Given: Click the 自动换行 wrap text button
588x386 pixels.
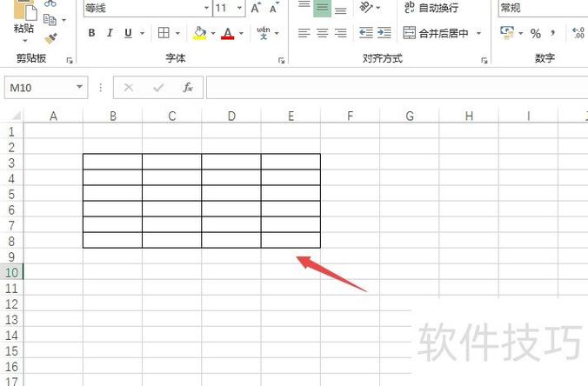Looking at the screenshot, I should (431, 8).
